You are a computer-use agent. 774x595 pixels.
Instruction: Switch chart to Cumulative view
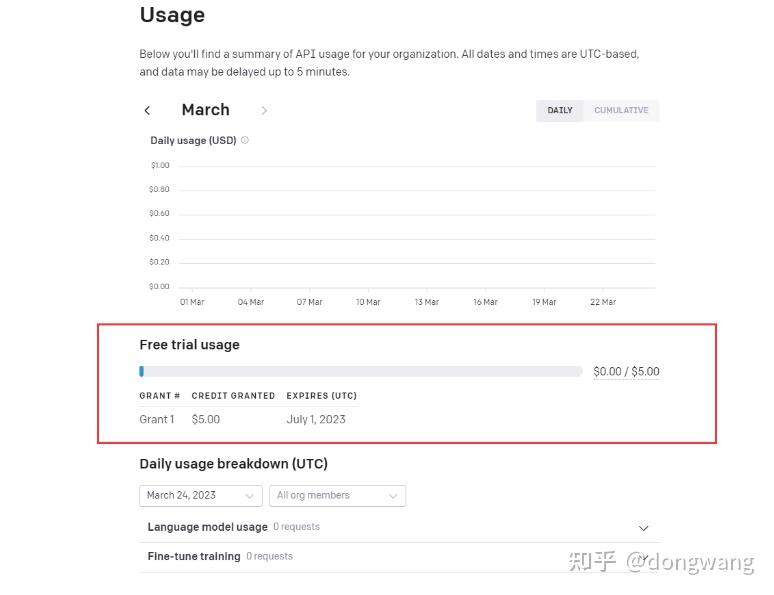point(621,110)
